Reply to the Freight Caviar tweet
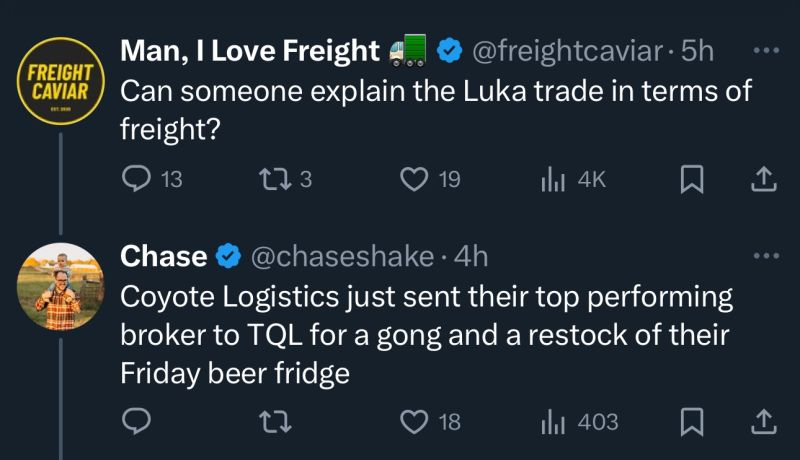The height and width of the screenshot is (460, 800). point(136,180)
